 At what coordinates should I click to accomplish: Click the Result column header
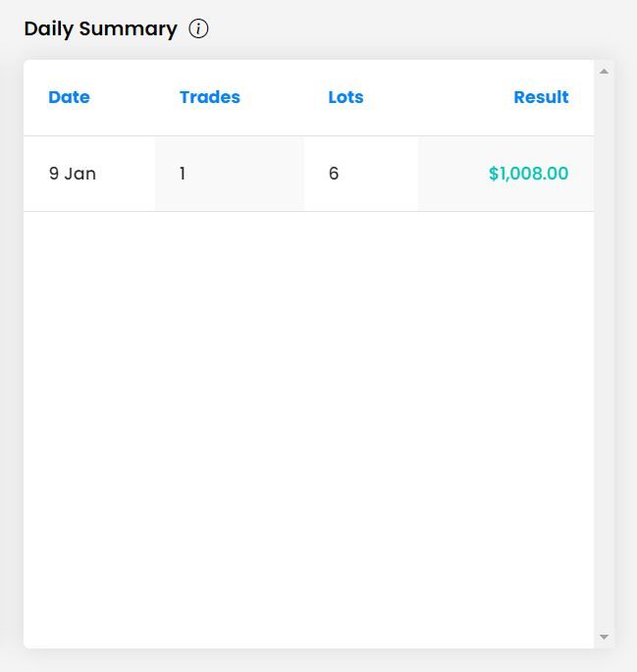click(541, 97)
